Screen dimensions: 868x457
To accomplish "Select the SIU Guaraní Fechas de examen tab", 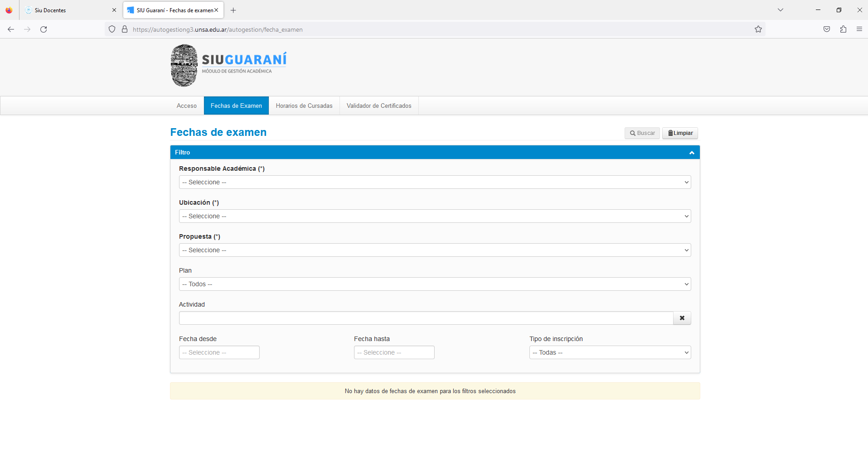I will [173, 10].
